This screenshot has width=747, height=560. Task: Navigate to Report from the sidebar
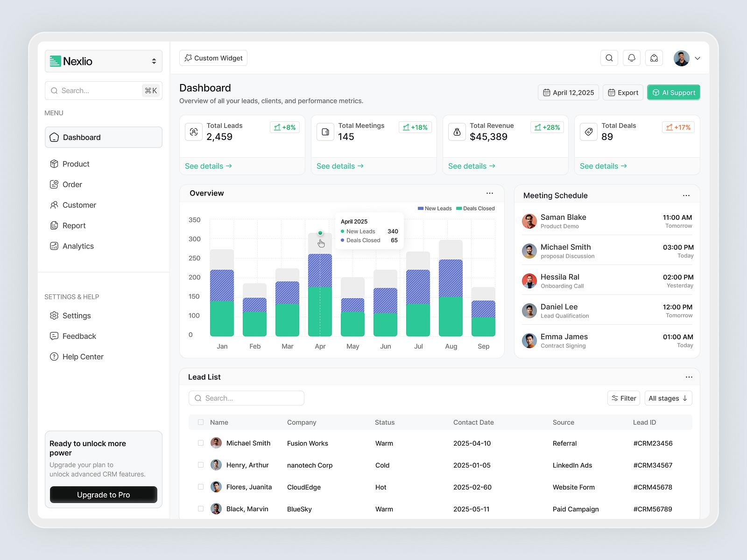[74, 225]
